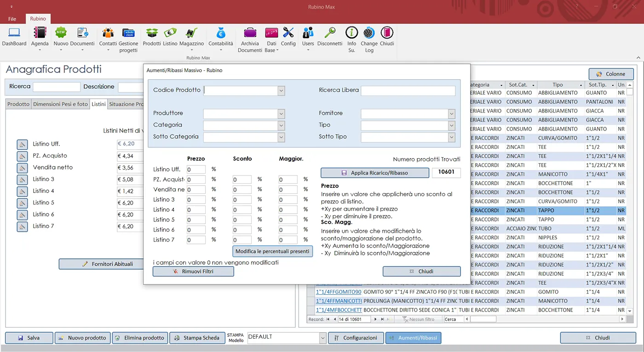Open the Sot.Cat. column filter arrow
This screenshot has height=352, width=644.
533,85
